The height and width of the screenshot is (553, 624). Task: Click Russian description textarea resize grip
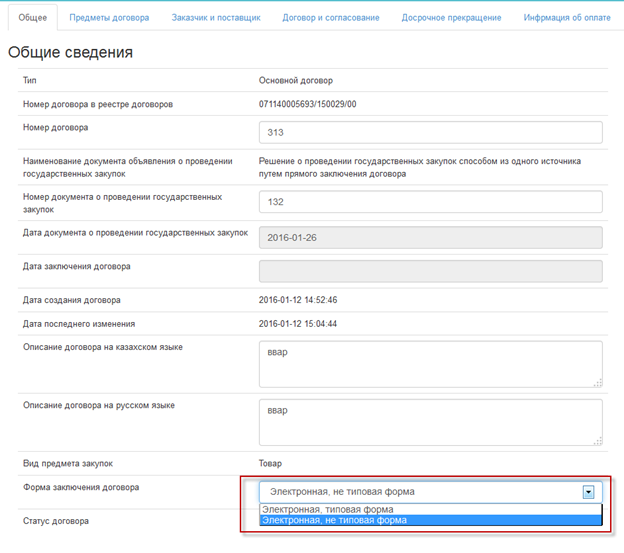coord(598,441)
